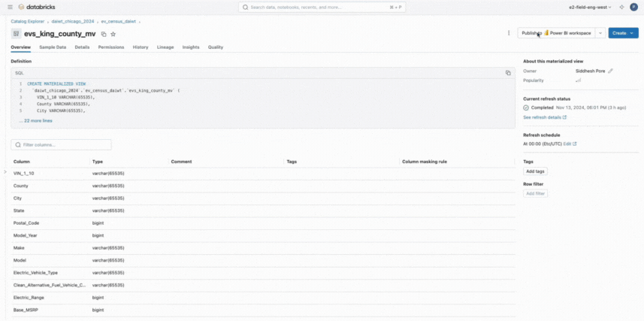The height and width of the screenshot is (321, 644).
Task: Expand the left side panel handle
Action: (x=5, y=172)
